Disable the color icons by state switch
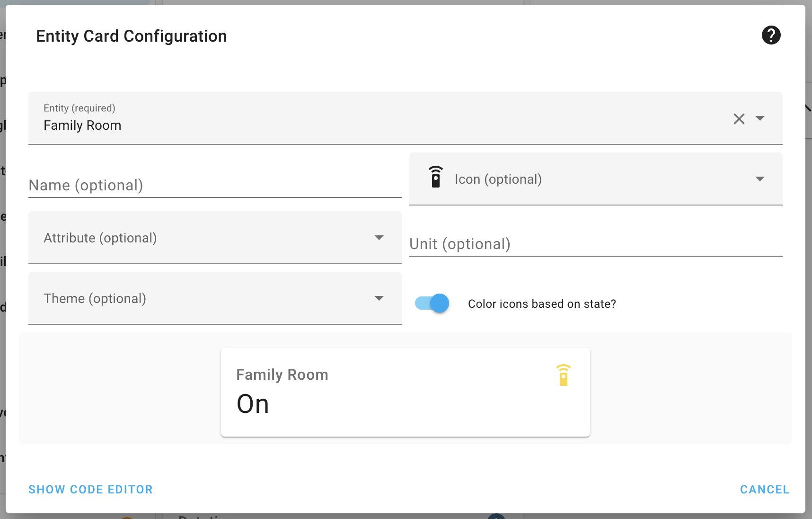 pos(432,304)
